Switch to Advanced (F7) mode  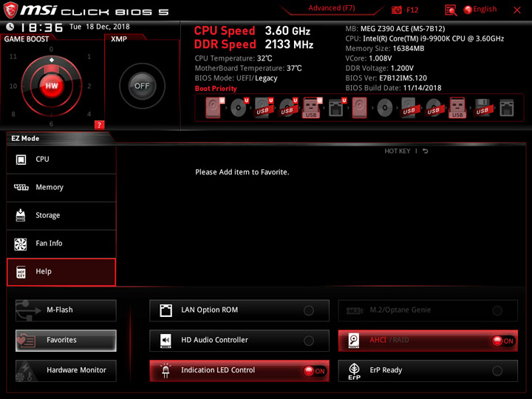click(x=332, y=8)
